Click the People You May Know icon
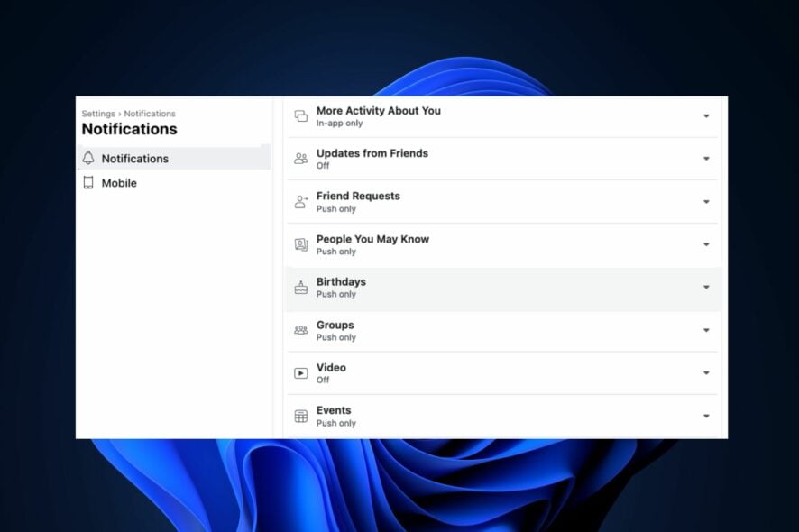Viewport: 799px width, 532px height. coord(301,244)
